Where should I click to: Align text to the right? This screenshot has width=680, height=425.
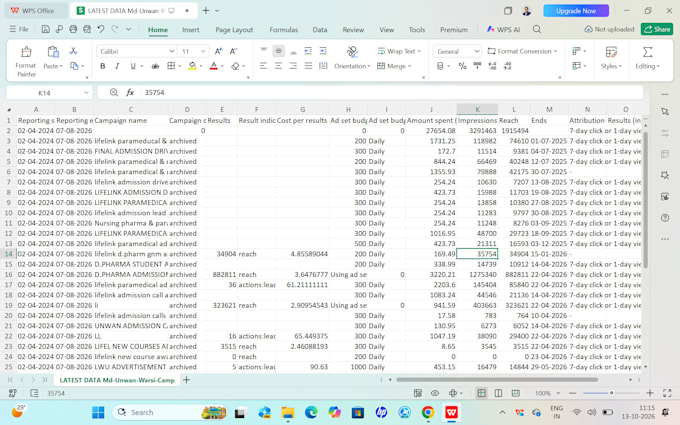coord(293,66)
